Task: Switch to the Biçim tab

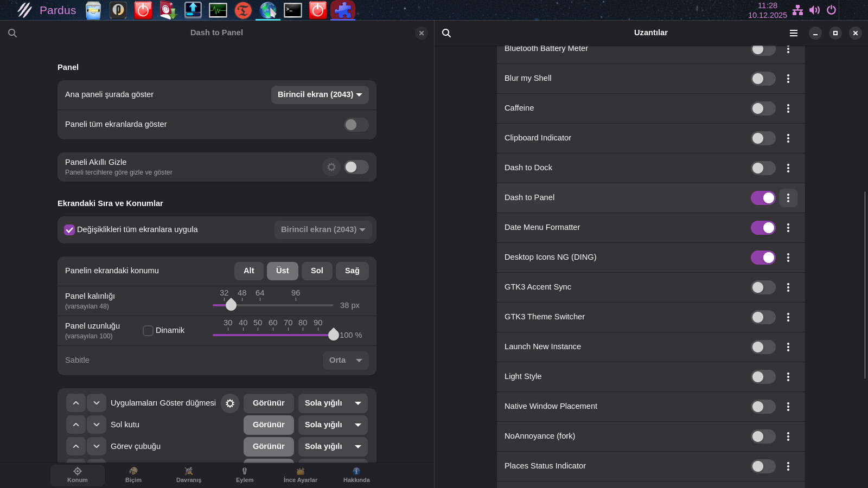Action: (133, 475)
